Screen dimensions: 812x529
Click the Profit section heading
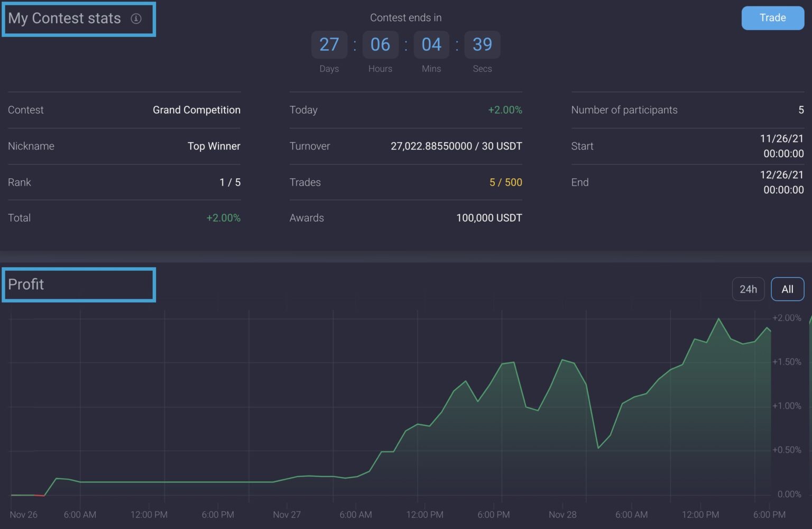click(x=26, y=285)
